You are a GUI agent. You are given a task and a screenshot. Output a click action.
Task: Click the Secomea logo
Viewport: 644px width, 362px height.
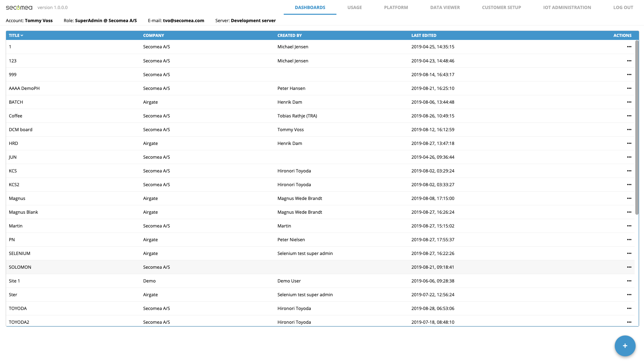tap(19, 7)
